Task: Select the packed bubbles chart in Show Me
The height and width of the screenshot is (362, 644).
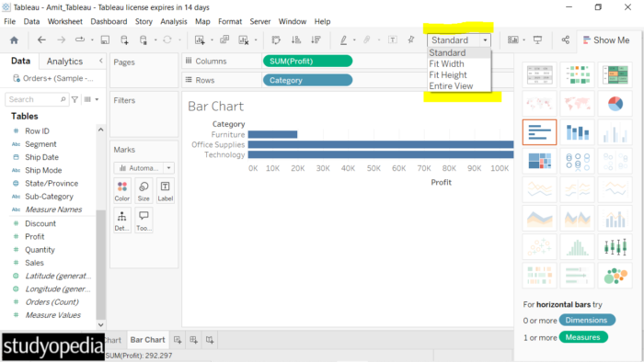Action: point(615,276)
